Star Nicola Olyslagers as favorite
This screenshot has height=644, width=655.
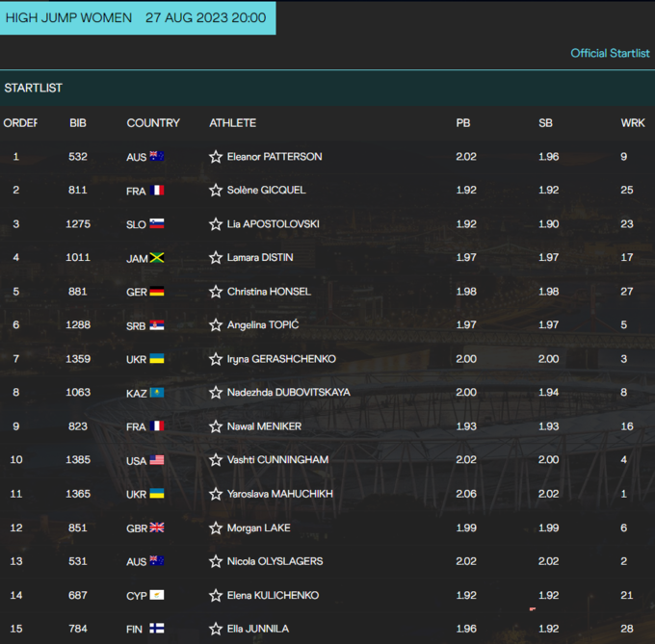216,561
